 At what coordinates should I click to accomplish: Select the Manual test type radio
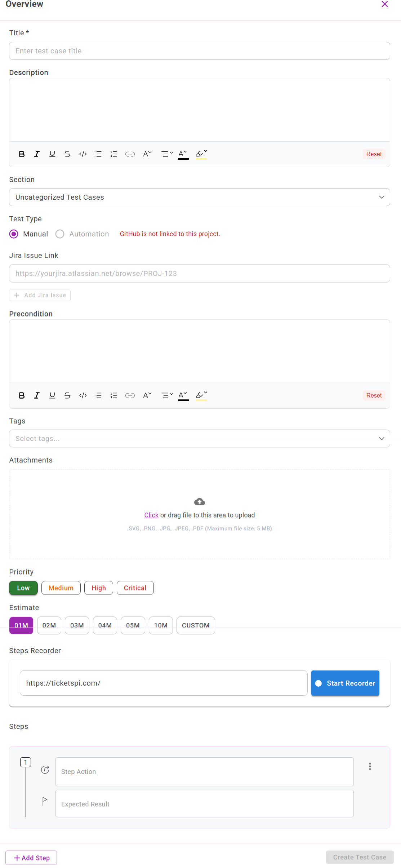click(x=14, y=234)
